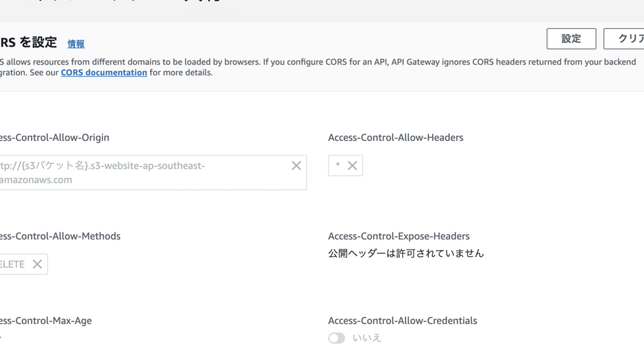
Task: Select the asterisk value in Allow-Headers
Action: point(338,166)
